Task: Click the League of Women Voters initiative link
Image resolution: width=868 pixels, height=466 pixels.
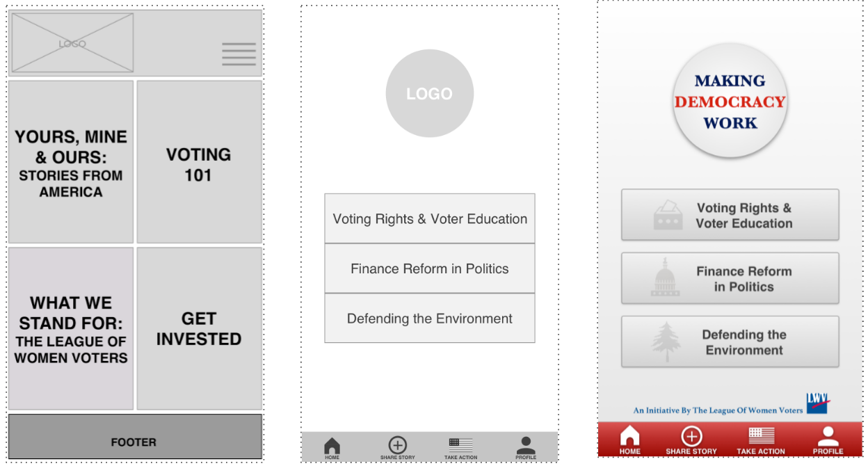Action: (x=718, y=410)
